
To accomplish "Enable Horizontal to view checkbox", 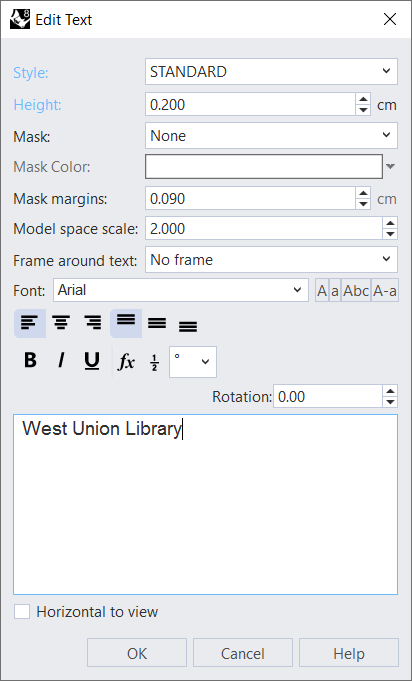I will click(x=22, y=612).
